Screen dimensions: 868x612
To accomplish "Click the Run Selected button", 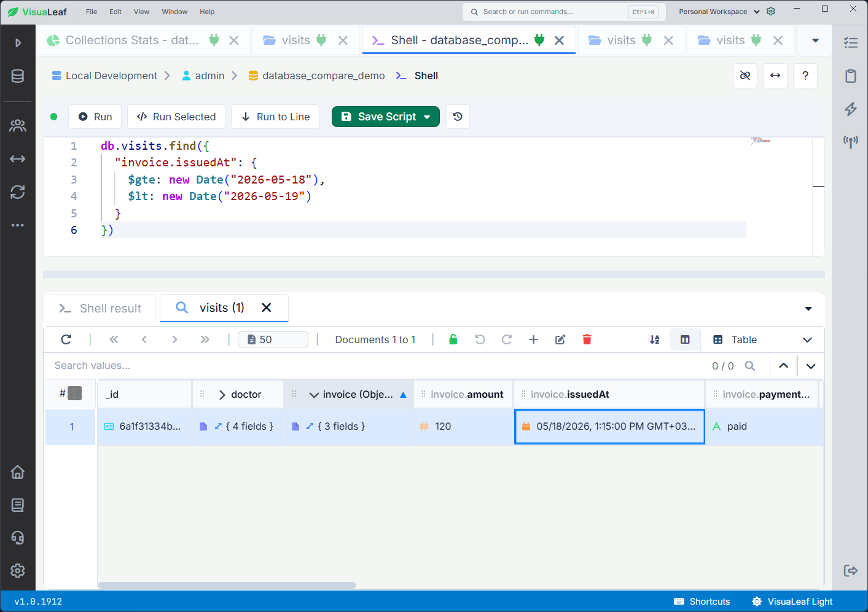I will point(176,117).
